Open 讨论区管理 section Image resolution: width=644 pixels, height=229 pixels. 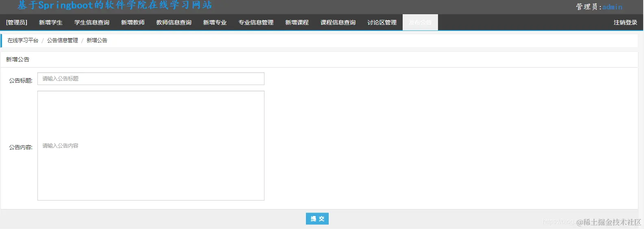tap(382, 22)
